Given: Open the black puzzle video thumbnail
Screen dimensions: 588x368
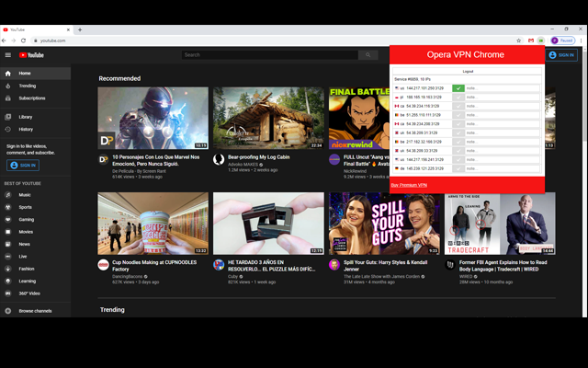Looking at the screenshot, I should tap(268, 224).
